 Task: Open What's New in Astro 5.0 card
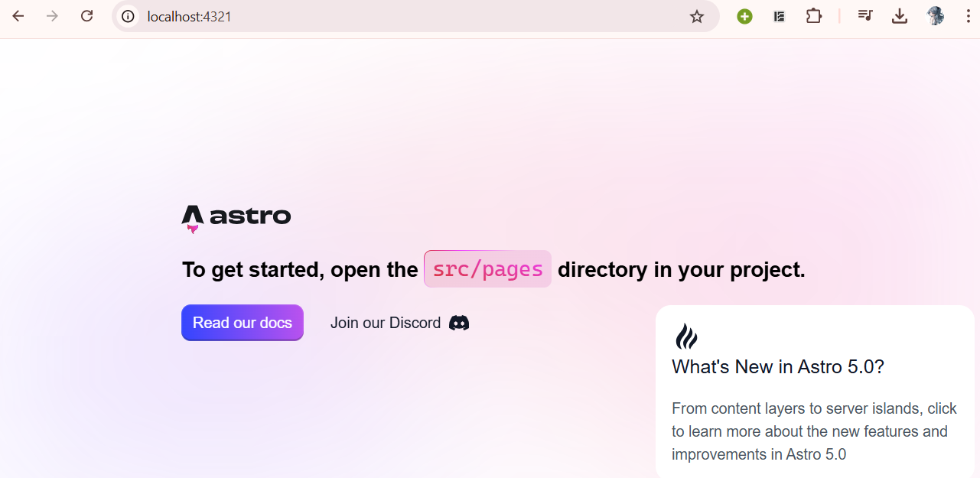(x=778, y=367)
